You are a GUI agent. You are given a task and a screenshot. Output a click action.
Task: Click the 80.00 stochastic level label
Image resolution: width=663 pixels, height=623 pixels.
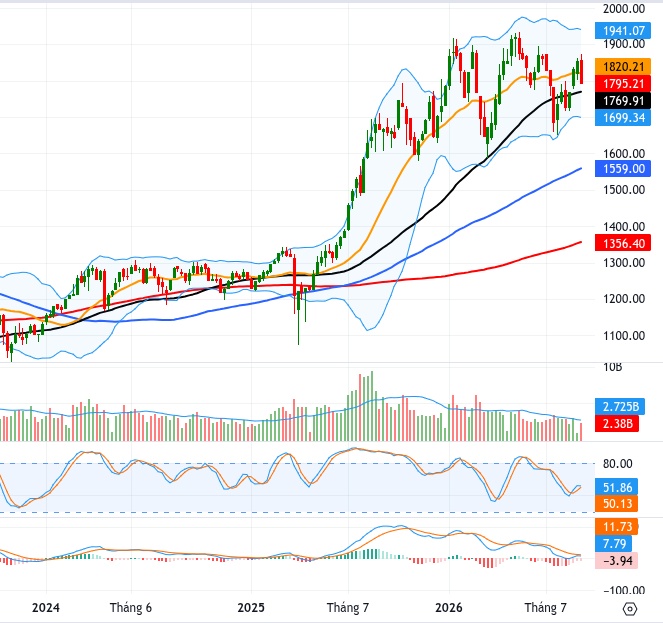(617, 464)
